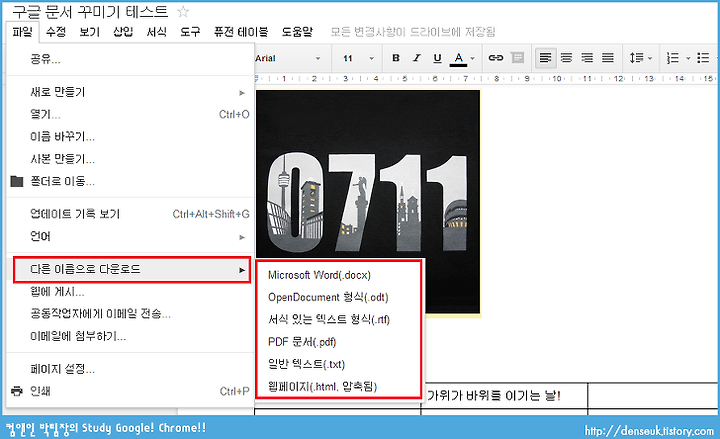720x439 pixels.
Task: Open the 보기 menu
Action: click(90, 32)
